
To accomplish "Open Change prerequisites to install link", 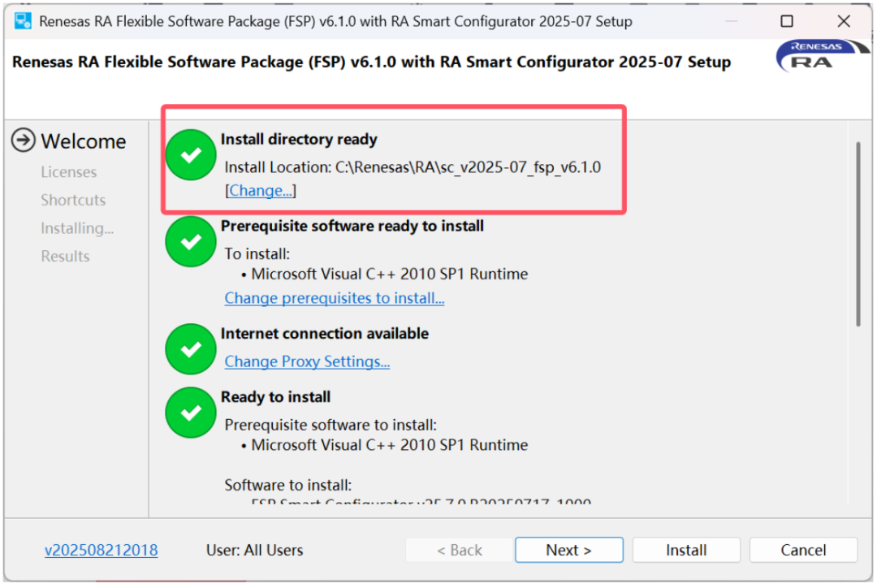I will (334, 298).
